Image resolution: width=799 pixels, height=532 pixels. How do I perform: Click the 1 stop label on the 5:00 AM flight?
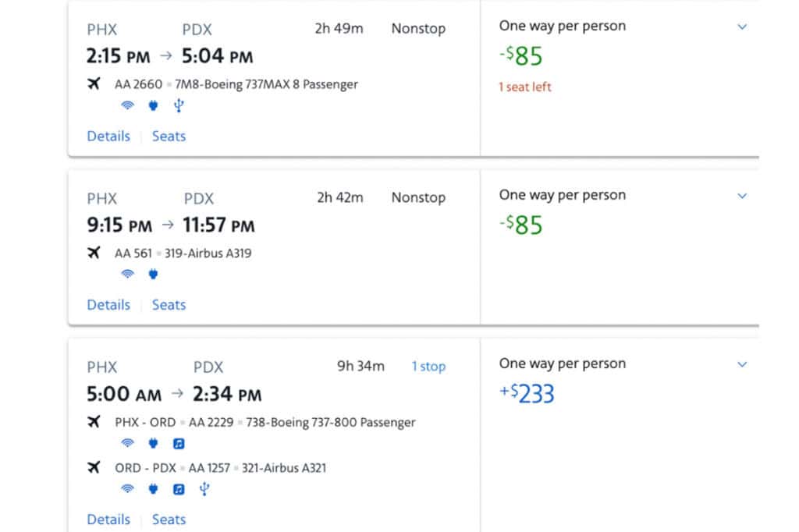pos(428,366)
